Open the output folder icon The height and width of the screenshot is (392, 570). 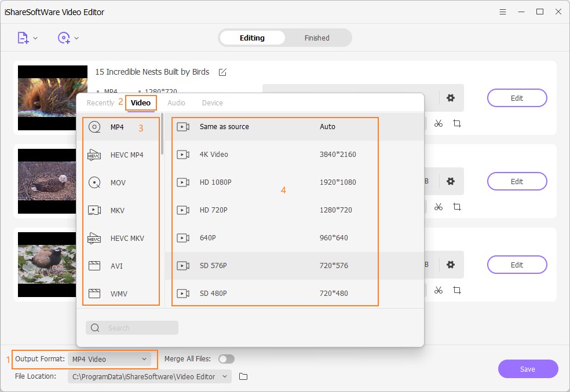pyautogui.click(x=243, y=376)
